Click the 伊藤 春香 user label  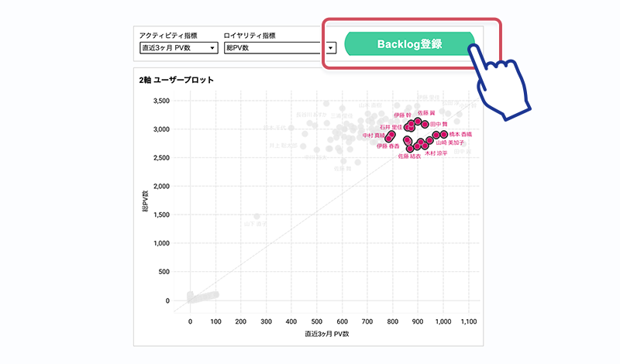[x=388, y=146]
